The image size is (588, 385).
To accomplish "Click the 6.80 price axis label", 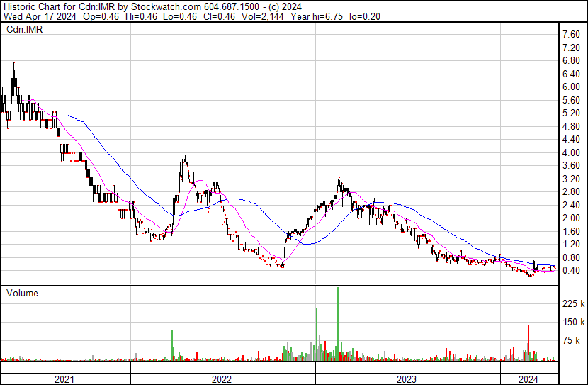I will click(571, 61).
